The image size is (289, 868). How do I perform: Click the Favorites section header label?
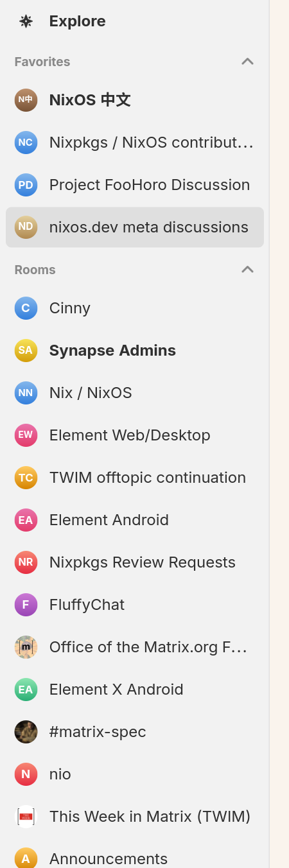tap(42, 62)
